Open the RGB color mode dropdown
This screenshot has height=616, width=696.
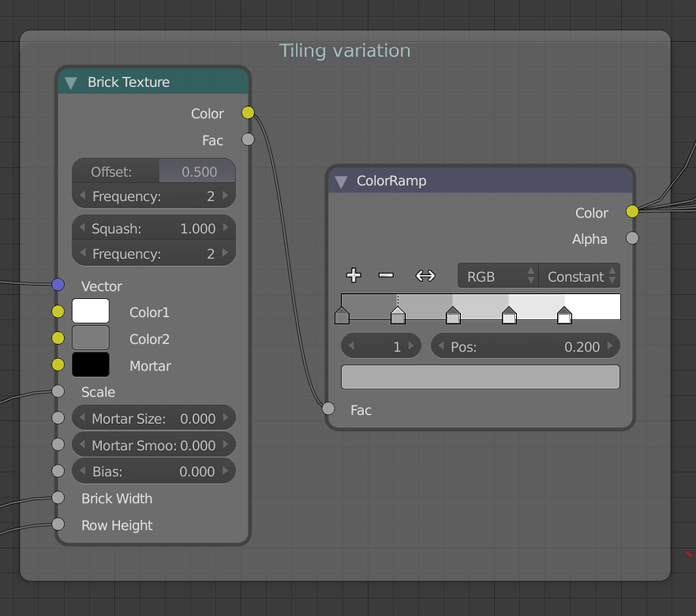click(x=498, y=276)
